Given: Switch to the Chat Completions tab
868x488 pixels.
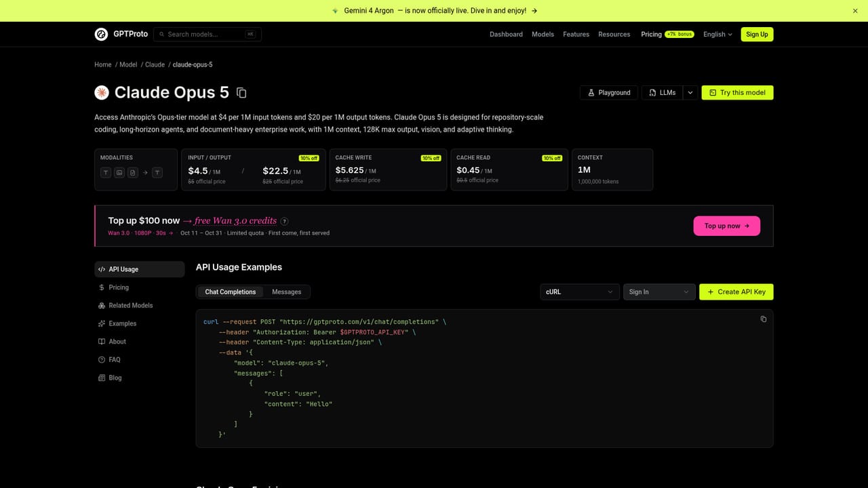Looking at the screenshot, I should (231, 292).
